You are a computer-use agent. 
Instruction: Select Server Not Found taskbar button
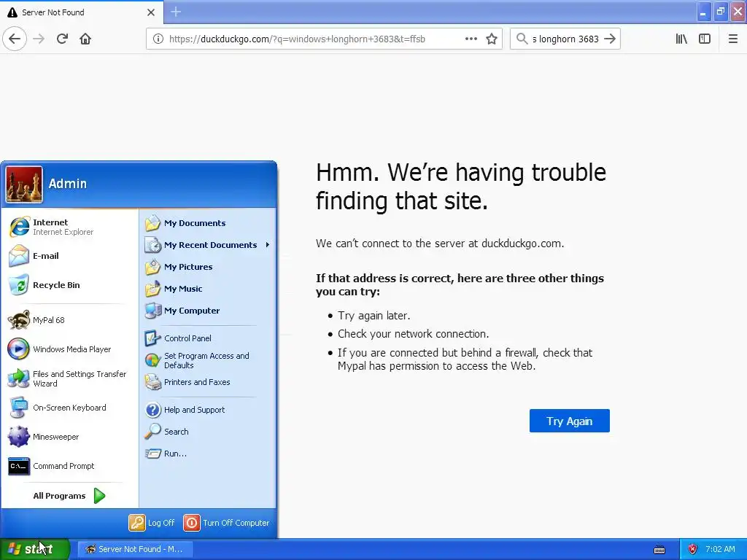pyautogui.click(x=135, y=549)
